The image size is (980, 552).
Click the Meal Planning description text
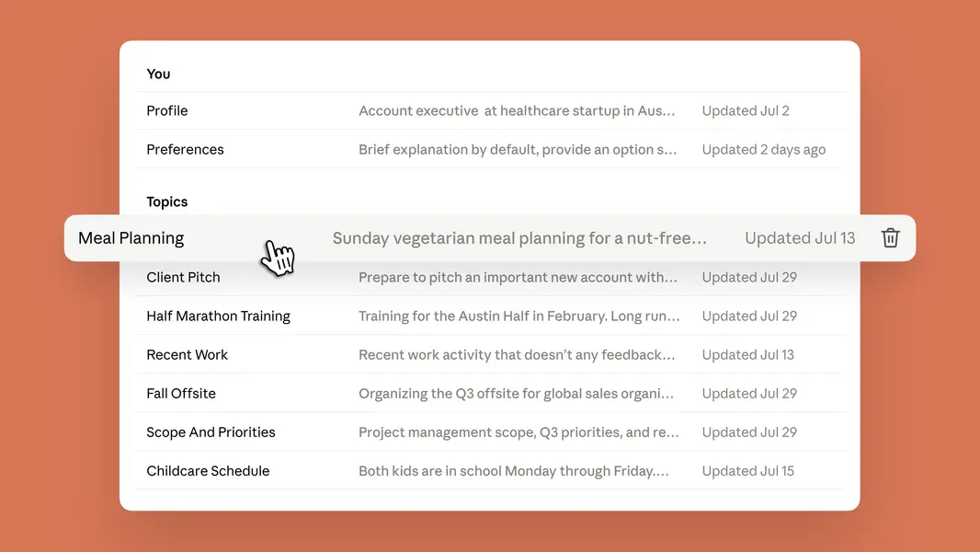pyautogui.click(x=519, y=238)
